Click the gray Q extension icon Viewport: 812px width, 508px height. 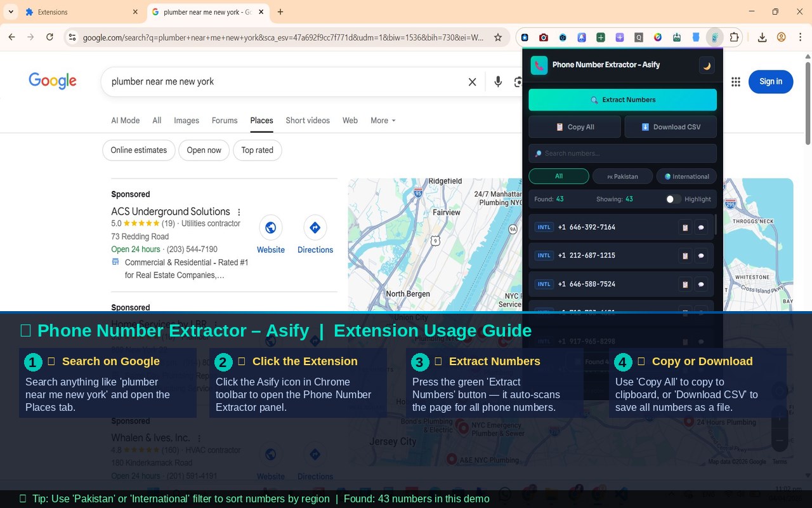pos(639,37)
